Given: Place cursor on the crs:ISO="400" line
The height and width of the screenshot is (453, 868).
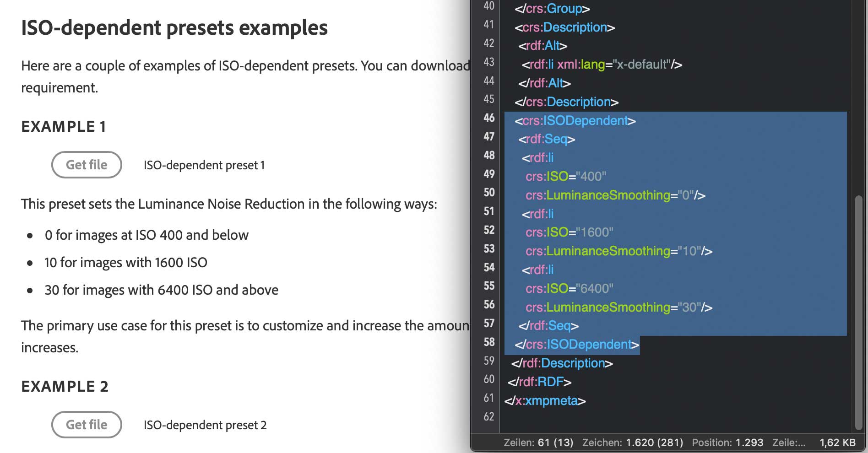Looking at the screenshot, I should click(x=566, y=177).
